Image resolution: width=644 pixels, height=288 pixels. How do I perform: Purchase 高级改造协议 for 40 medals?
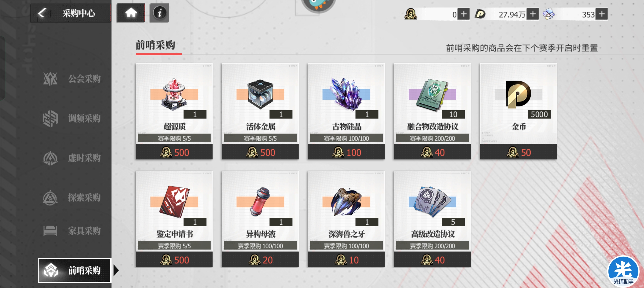433,260
